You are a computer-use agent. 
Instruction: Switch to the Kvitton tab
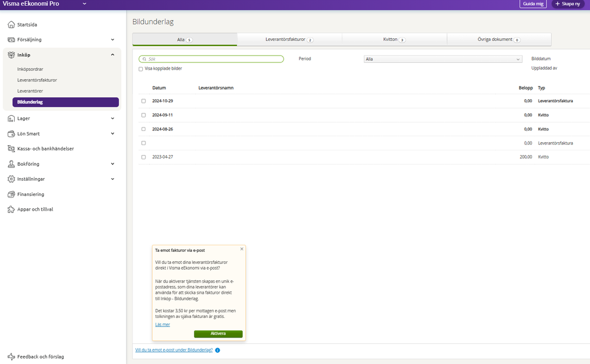click(x=395, y=40)
